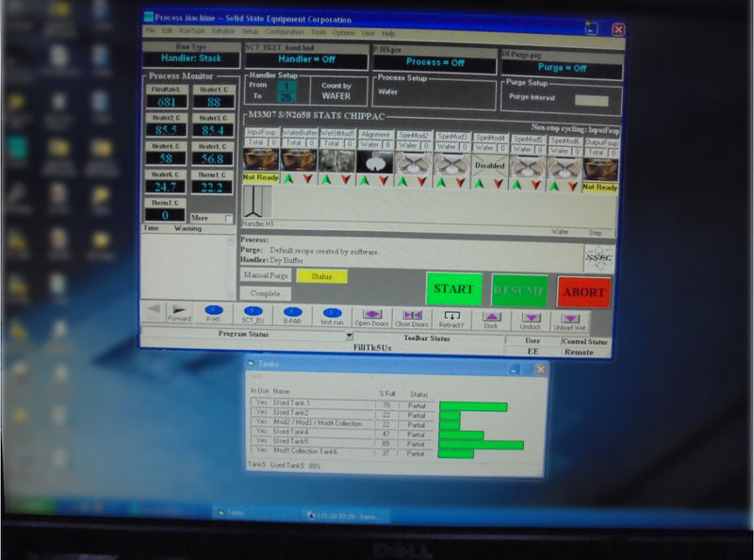Open the Tools menu
Screen dimensions: 754x560
click(x=319, y=32)
